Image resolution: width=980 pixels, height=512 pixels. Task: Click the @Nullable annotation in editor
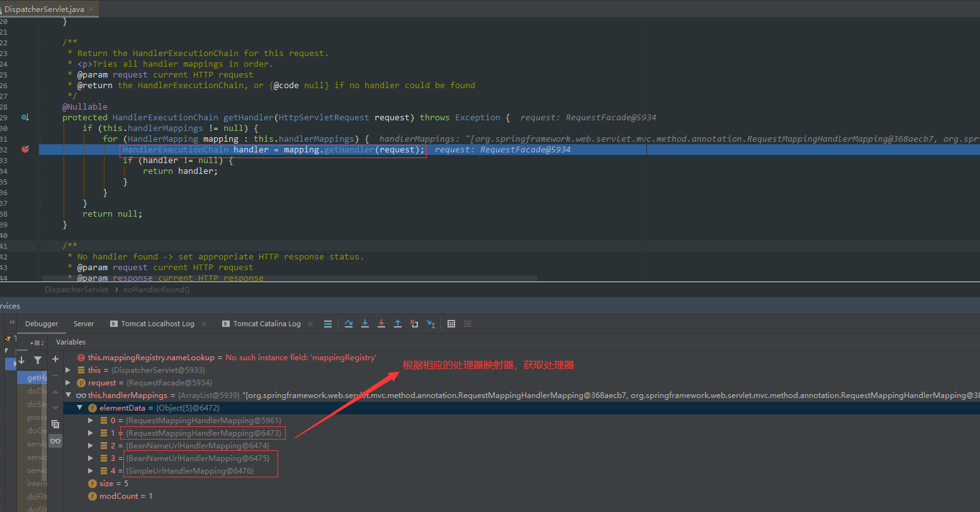point(85,106)
